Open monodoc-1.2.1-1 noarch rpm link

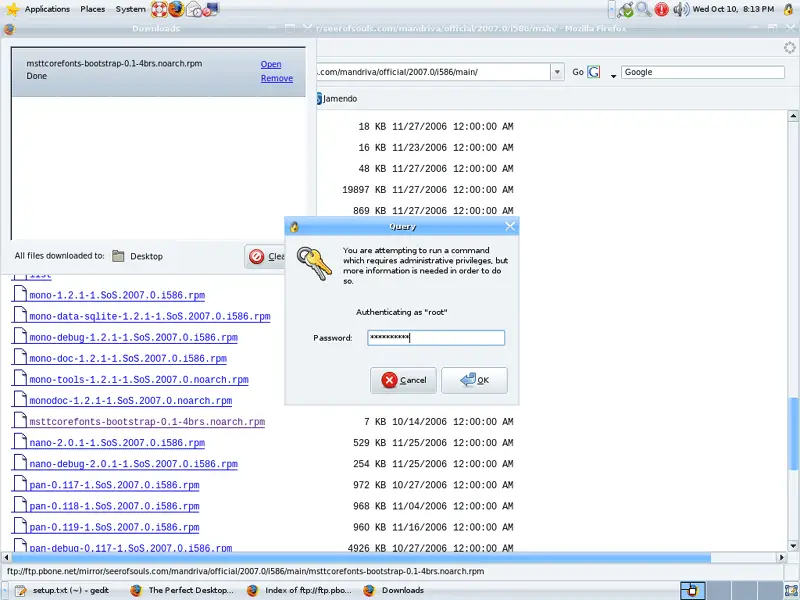(x=131, y=401)
